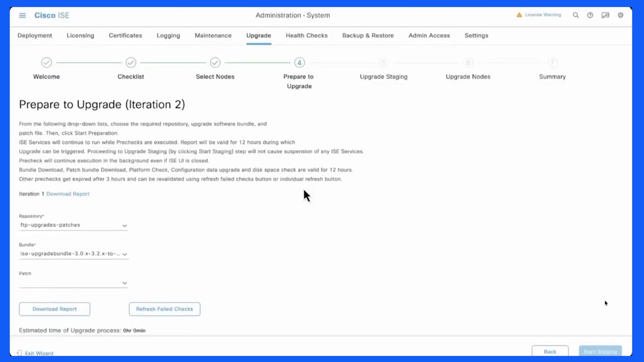Switch to the Deployment tab
This screenshot has width=644, height=362.
click(x=35, y=36)
